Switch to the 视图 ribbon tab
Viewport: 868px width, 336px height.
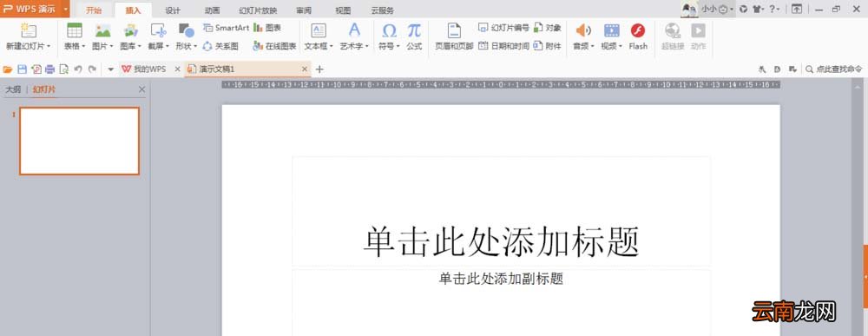[x=343, y=10]
